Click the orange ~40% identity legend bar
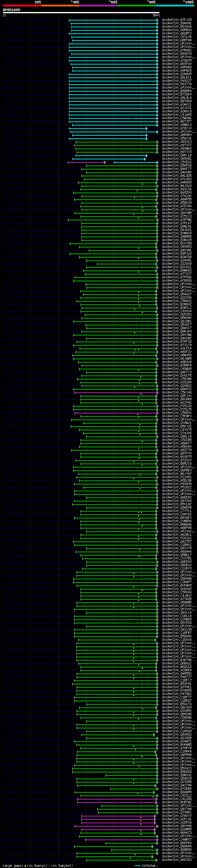The height and width of the screenshot is (868, 197). pyautogui.click(x=60, y=6)
